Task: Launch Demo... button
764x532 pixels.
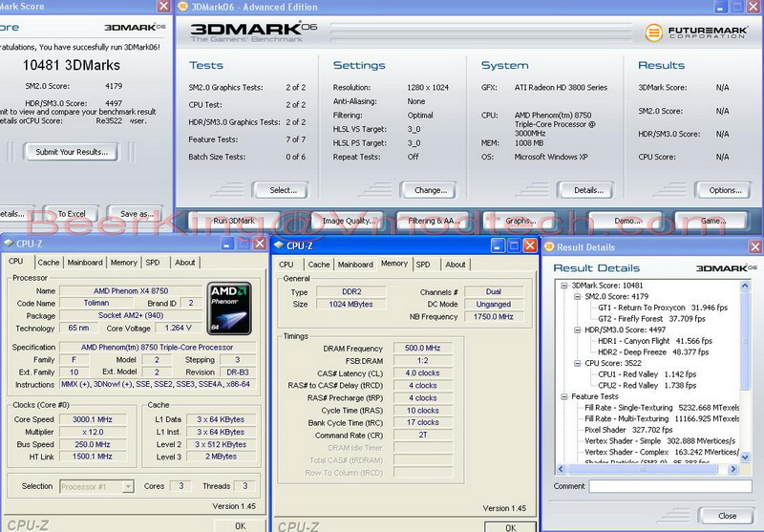Action: (x=626, y=221)
